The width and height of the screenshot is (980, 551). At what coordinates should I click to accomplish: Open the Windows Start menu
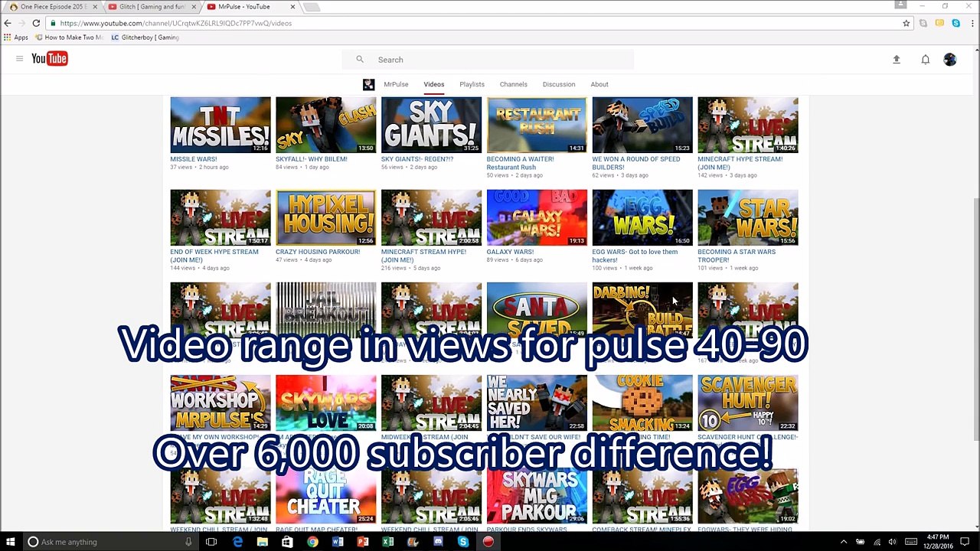[x=11, y=542]
